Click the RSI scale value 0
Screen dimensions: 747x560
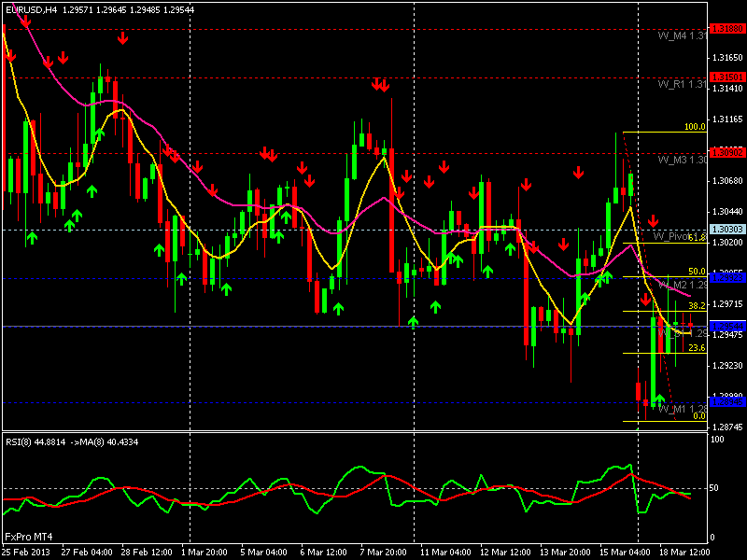[712, 538]
